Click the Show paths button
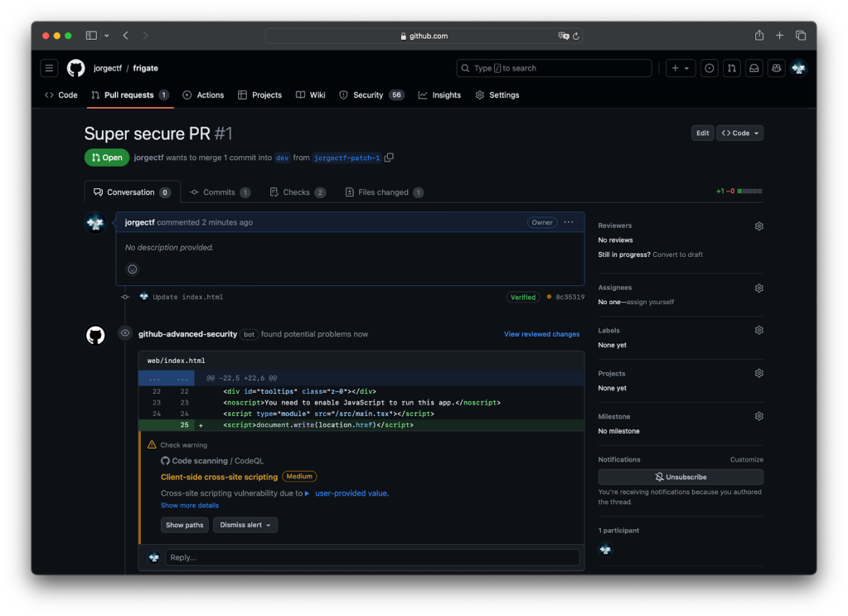Image resolution: width=848 pixels, height=616 pixels. (x=184, y=525)
